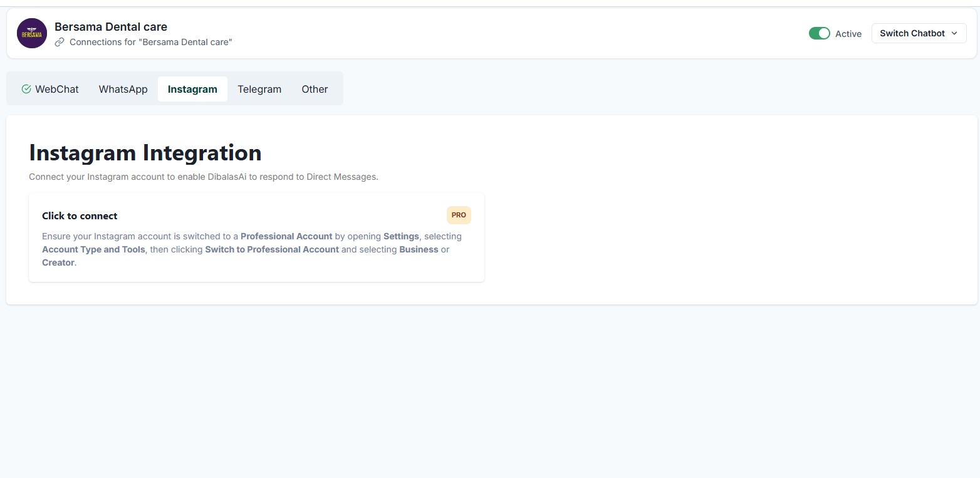
Task: Click the Active label next to switch
Action: tap(848, 34)
